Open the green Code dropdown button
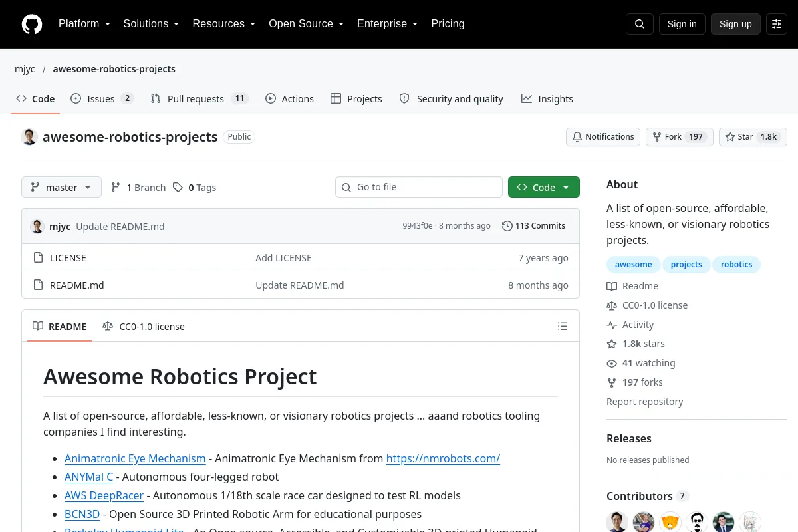 544,188
